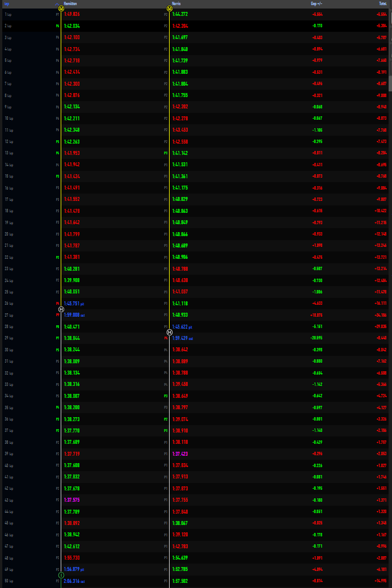Viewport: 392px width, 588px height.
Task: Click the Total column header
Action: tap(382, 4)
